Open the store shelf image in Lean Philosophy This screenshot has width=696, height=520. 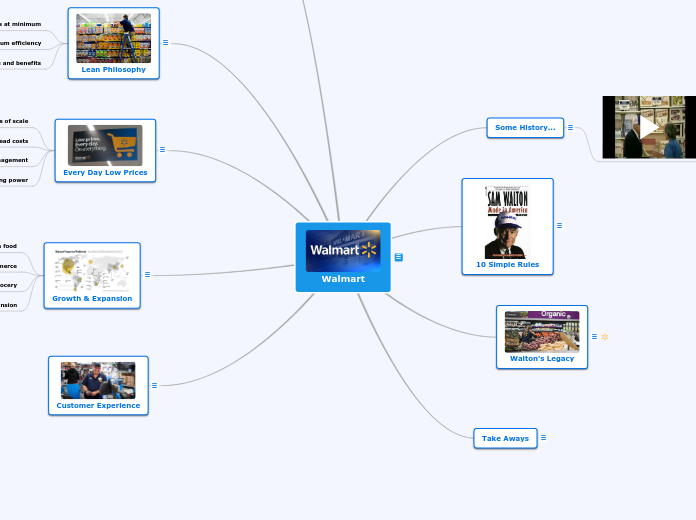[114, 38]
